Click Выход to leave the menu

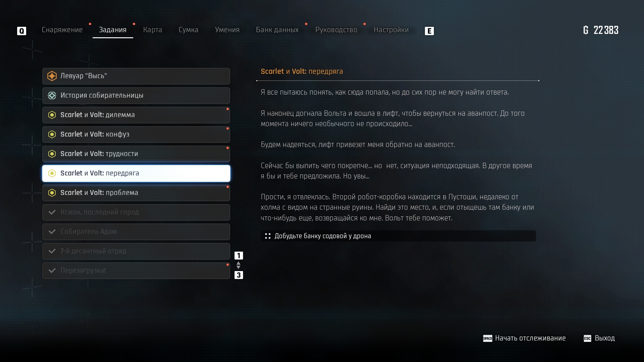(x=605, y=338)
